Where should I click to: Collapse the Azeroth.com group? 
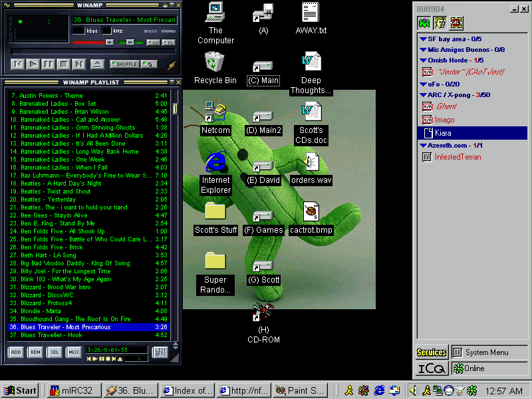point(423,146)
